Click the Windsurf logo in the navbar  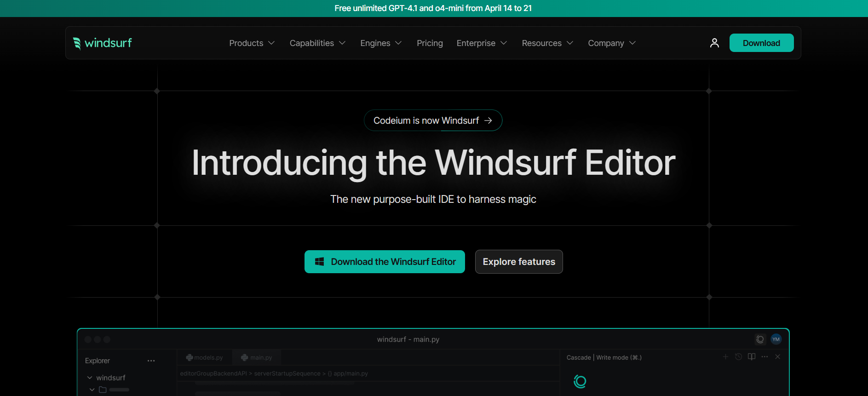click(x=102, y=43)
